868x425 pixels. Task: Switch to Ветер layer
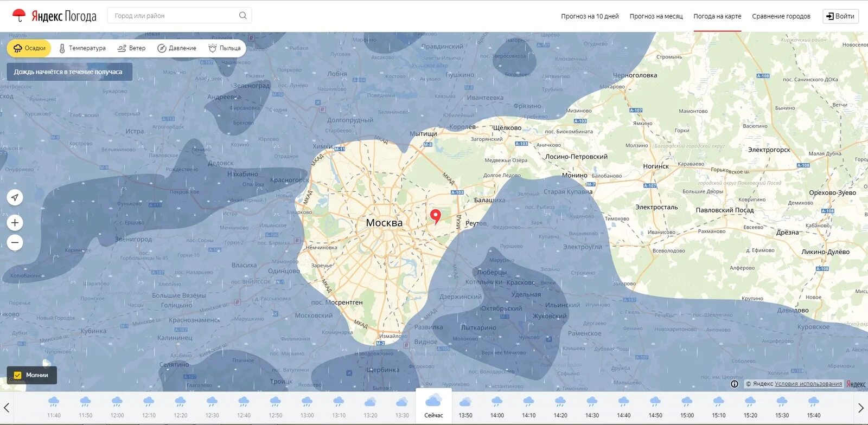[x=131, y=48]
